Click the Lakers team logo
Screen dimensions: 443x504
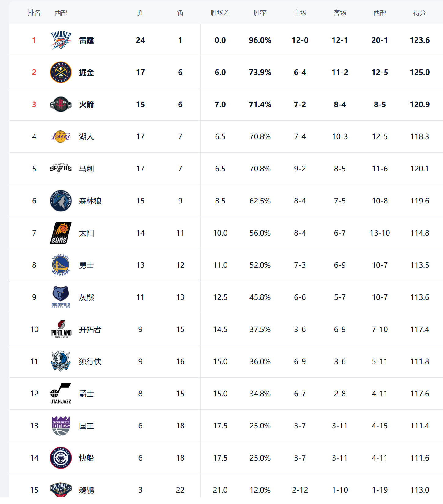[61, 136]
